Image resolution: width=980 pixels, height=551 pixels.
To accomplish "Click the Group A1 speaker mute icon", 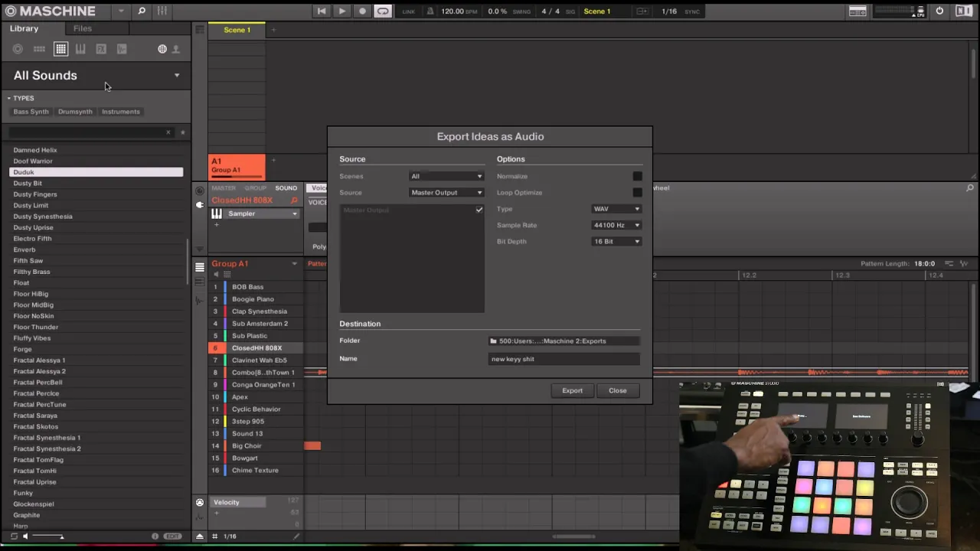I will (x=216, y=275).
